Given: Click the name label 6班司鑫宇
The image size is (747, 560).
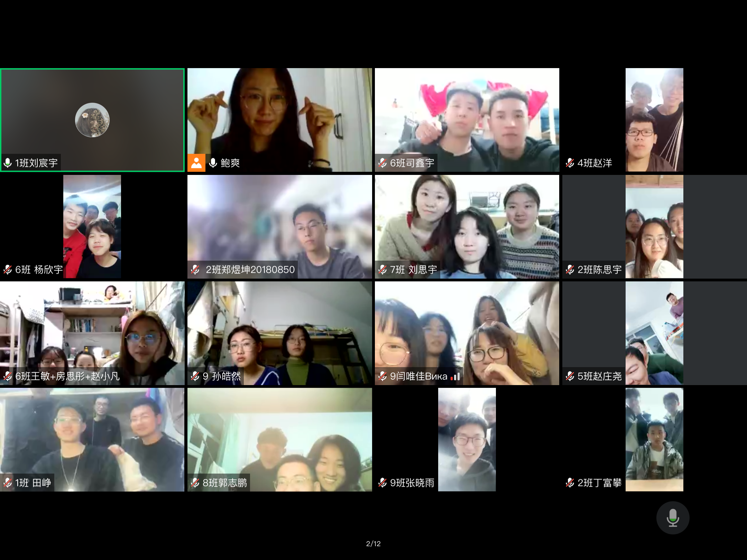Looking at the screenshot, I should (x=412, y=163).
